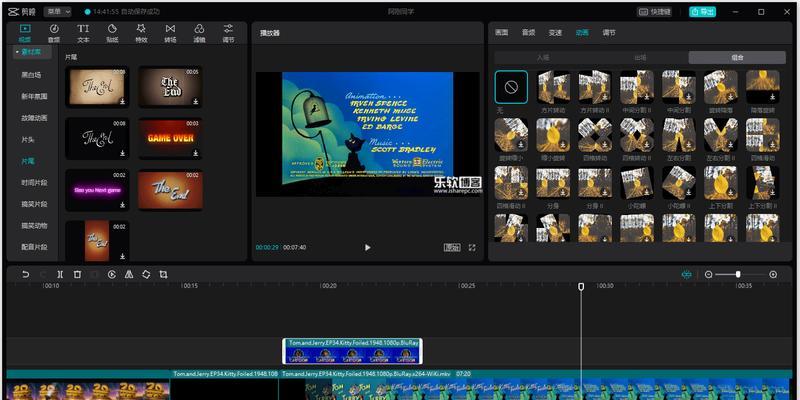Viewport: 800px width, 400px height.
Task: Select the See you Next game thumbnail
Action: coord(97,190)
